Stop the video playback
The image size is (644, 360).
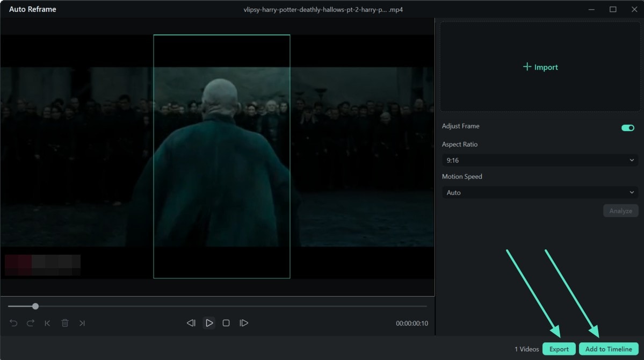(226, 323)
